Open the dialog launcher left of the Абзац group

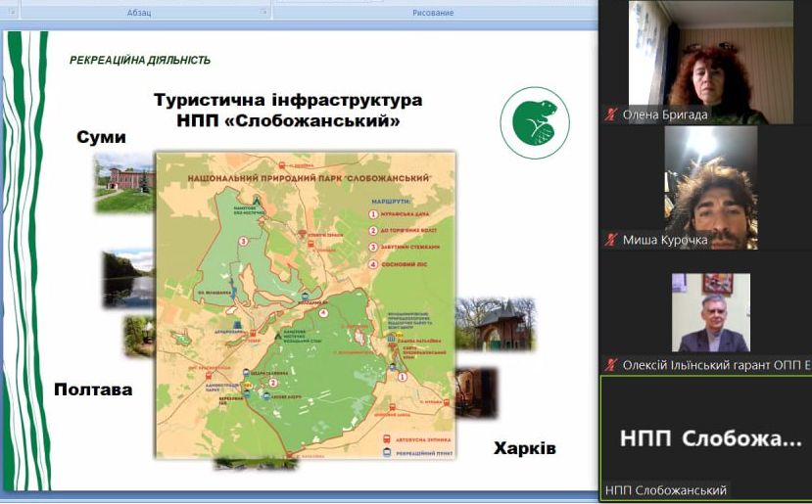point(10,13)
